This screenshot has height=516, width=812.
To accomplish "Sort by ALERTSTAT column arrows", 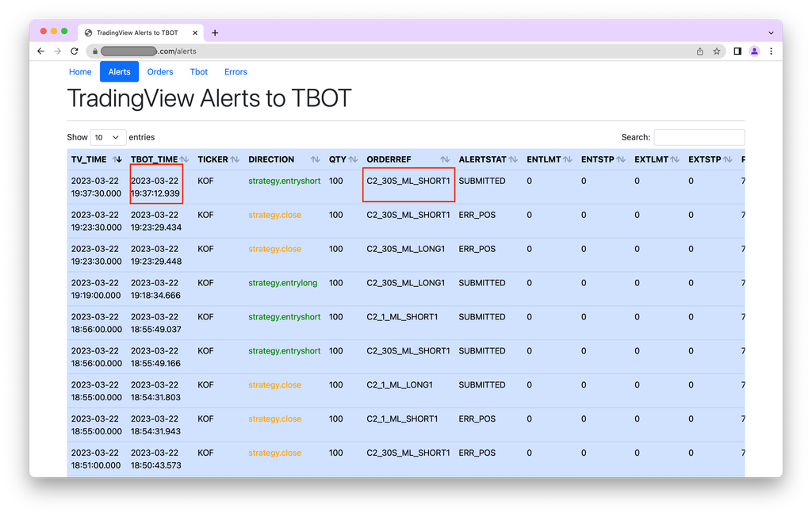I will pyautogui.click(x=513, y=159).
